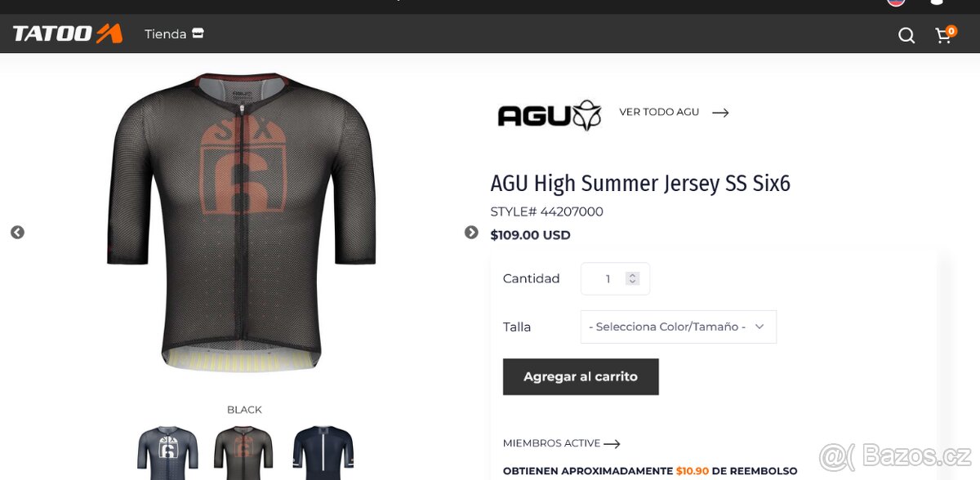Open the shopping cart icon
This screenshot has height=480, width=980.
coord(945,34)
